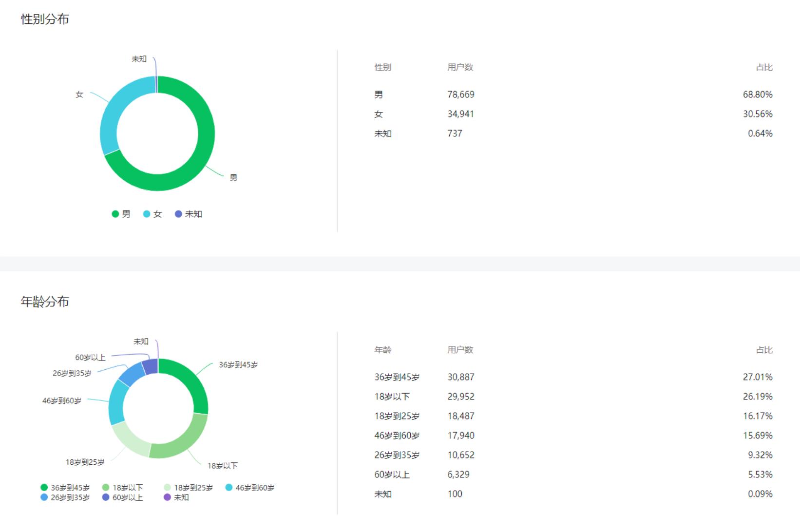Click 46岁到60岁 callout label beside age donut
Screen dimensions: 800x532
click(61, 401)
